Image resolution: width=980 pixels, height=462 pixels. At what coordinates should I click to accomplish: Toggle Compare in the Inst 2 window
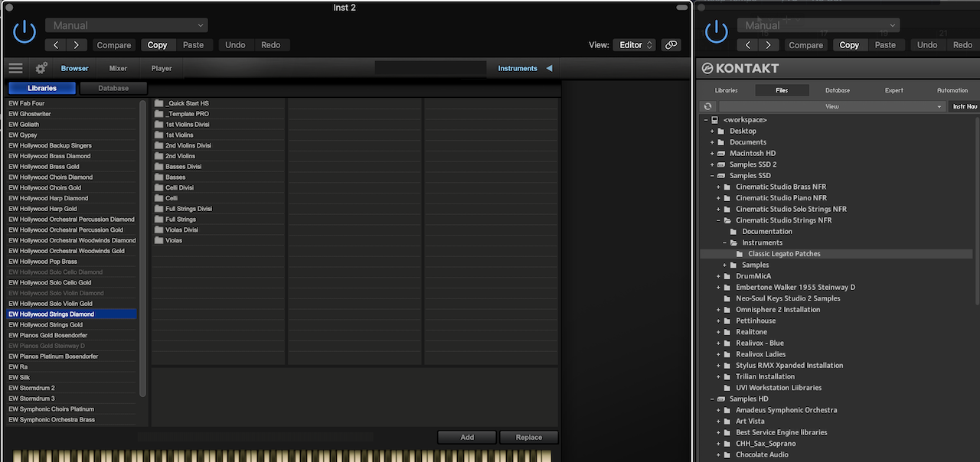click(114, 45)
